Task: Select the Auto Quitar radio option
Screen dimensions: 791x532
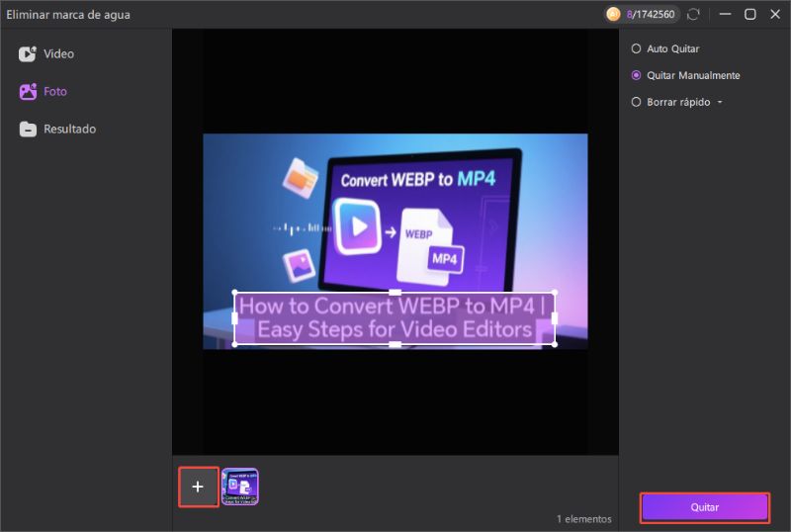Action: click(636, 48)
